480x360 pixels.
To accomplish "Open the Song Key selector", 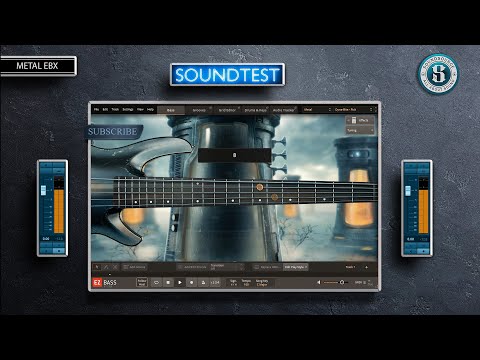I will tap(262, 283).
